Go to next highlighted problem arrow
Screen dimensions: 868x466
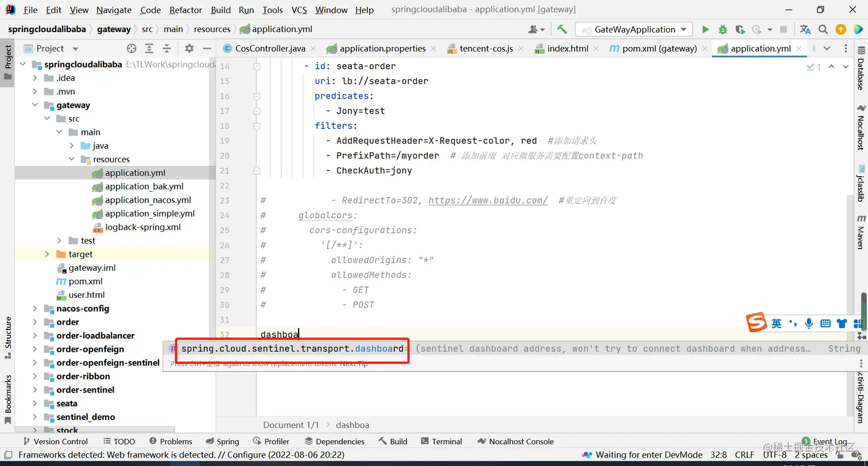[x=846, y=67]
